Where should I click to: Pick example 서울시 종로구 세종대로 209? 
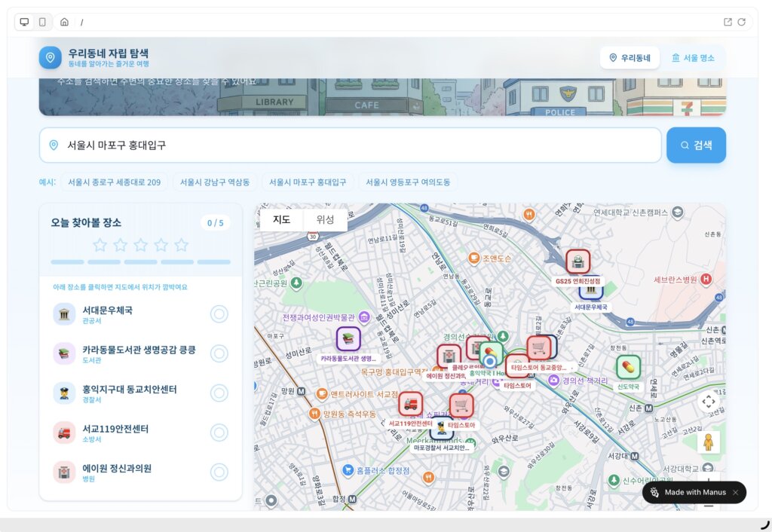click(114, 182)
